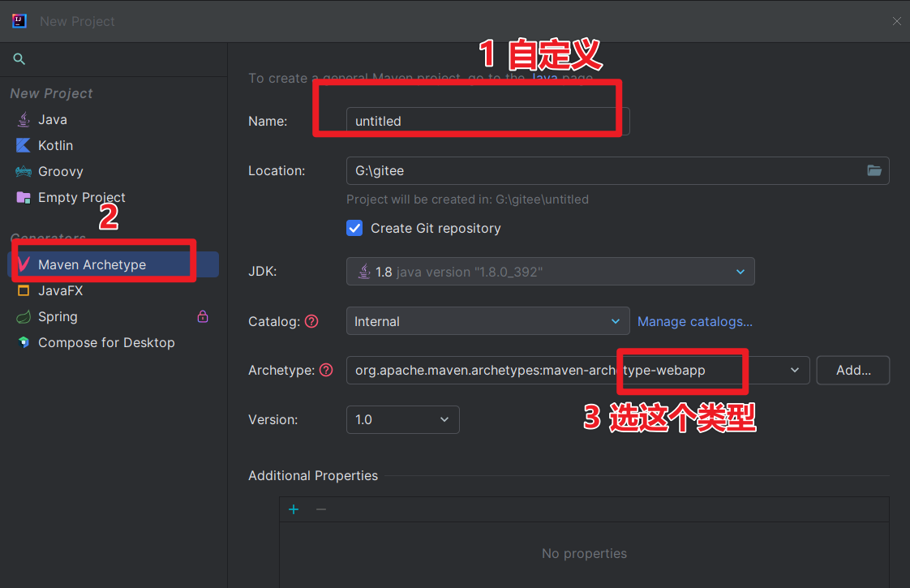
Task: Click the IntelliJ IDEA logo icon
Action: 19,21
